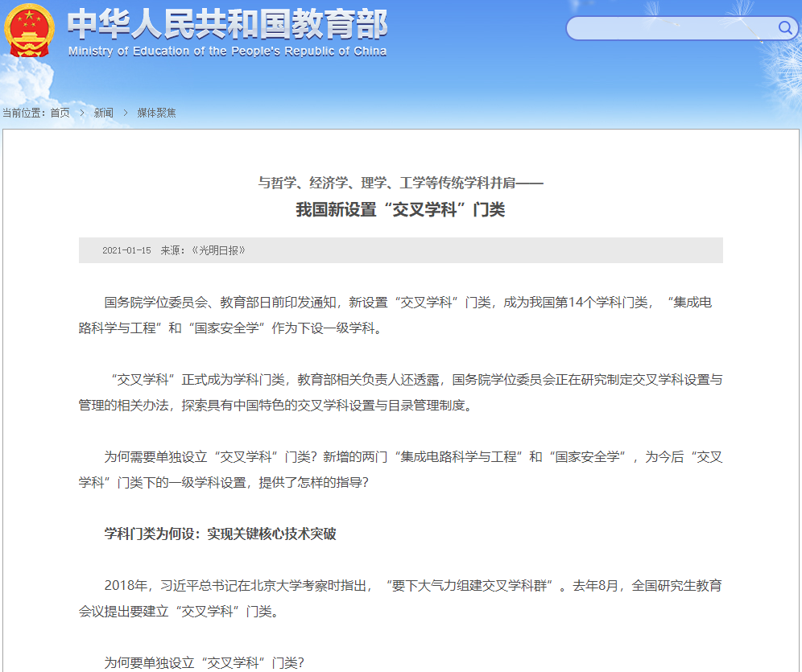The height and width of the screenshot is (672, 802).
Task: Click the source 《光明日报》
Action: coord(217,250)
